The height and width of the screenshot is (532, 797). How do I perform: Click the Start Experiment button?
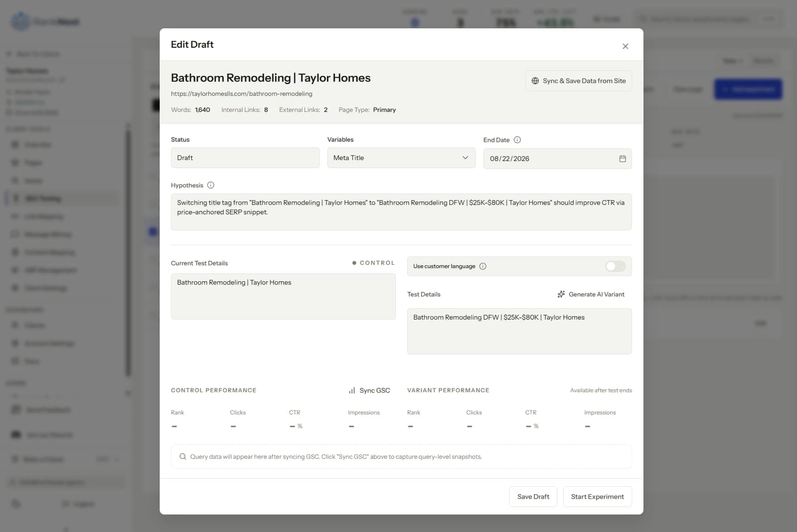pos(597,497)
